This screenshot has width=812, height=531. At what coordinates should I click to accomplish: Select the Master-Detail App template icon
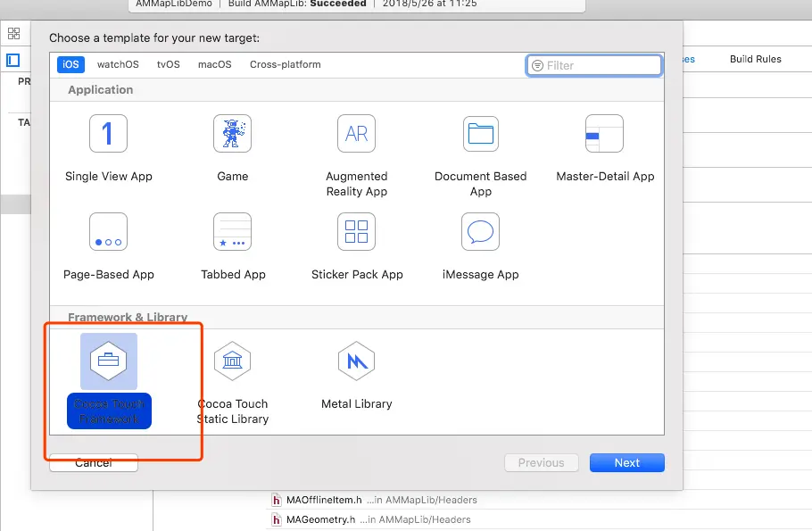click(x=604, y=133)
